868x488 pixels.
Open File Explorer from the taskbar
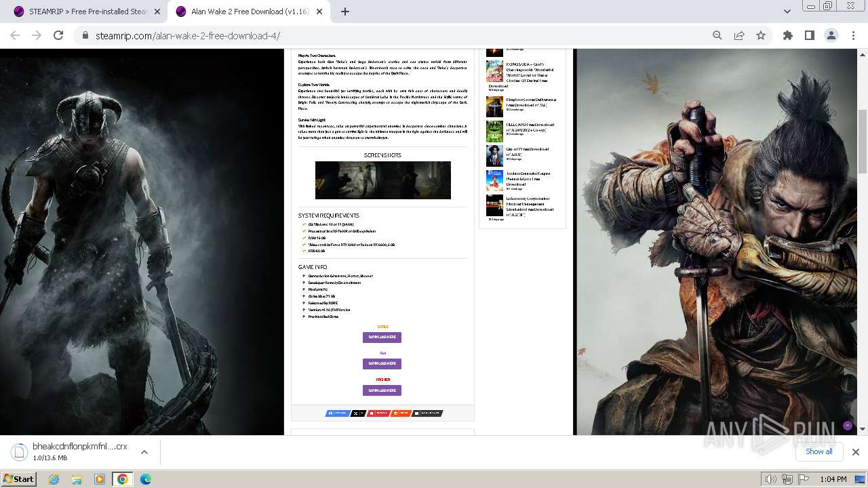tap(77, 479)
